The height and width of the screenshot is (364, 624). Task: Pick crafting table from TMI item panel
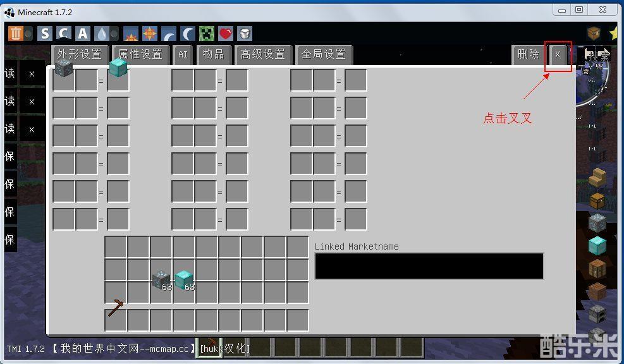coord(597,269)
